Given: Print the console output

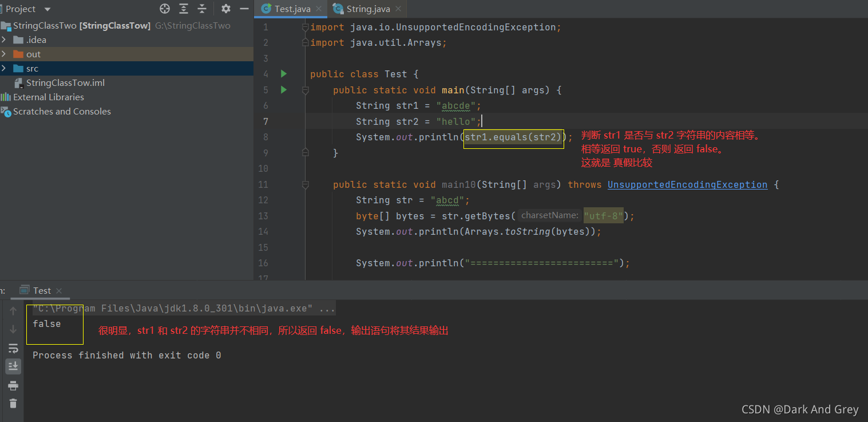Looking at the screenshot, I should click(13, 385).
